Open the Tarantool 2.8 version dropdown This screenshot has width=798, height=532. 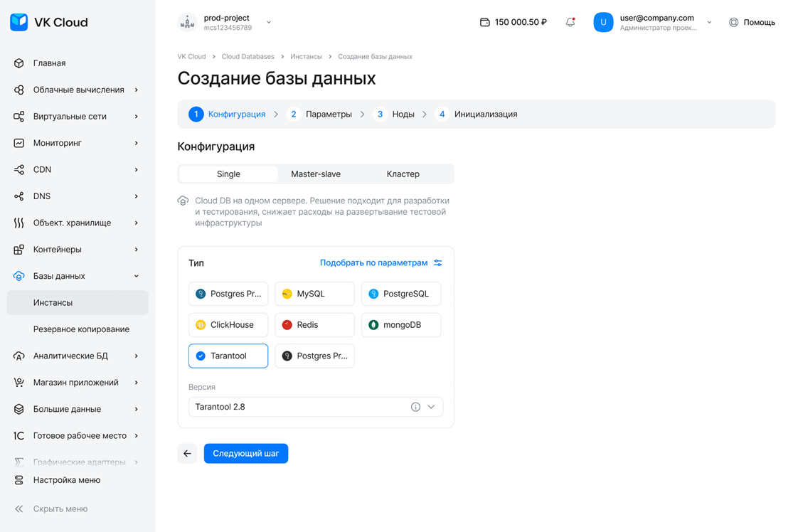pyautogui.click(x=431, y=407)
